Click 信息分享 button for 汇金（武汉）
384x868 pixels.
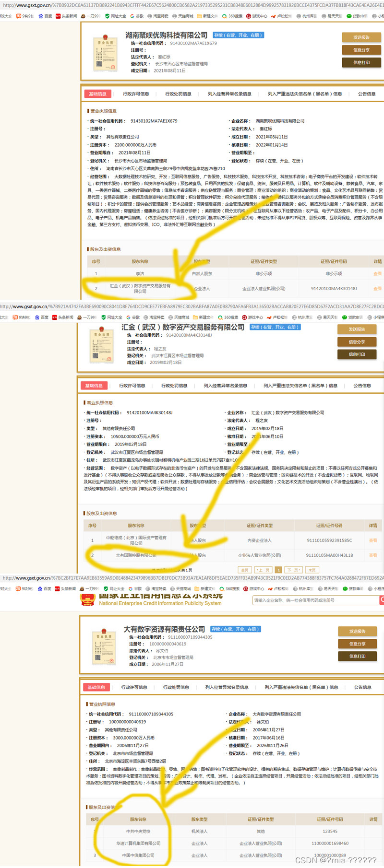coord(357,342)
